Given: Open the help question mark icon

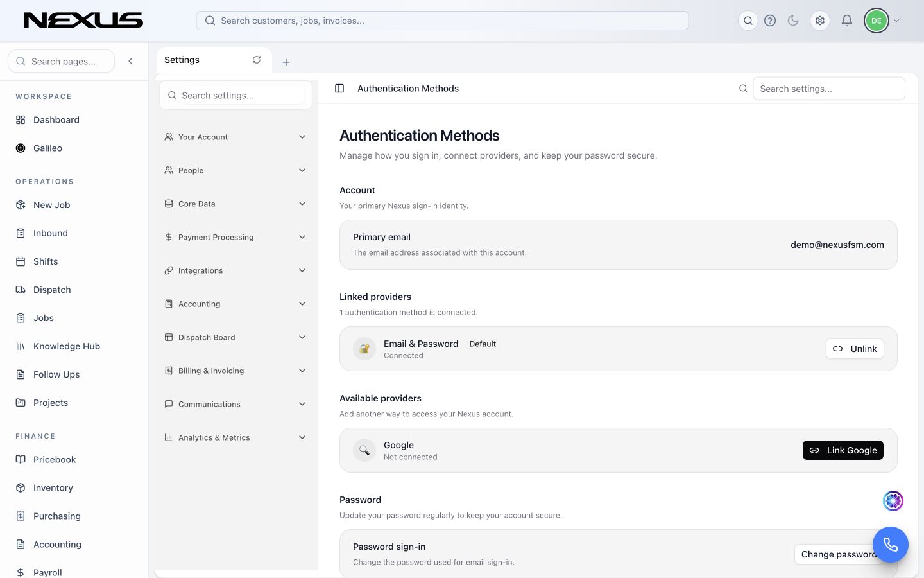Looking at the screenshot, I should pos(770,21).
